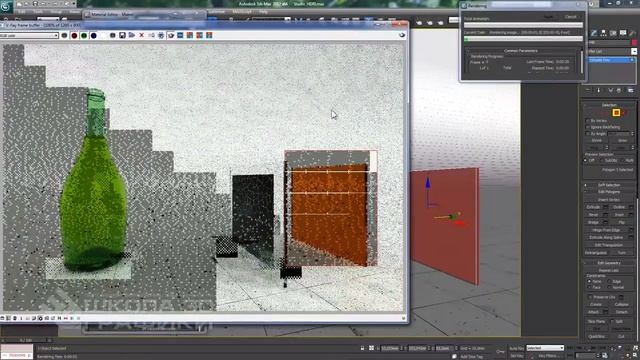Open the Display tab in the command panel

tap(623, 33)
